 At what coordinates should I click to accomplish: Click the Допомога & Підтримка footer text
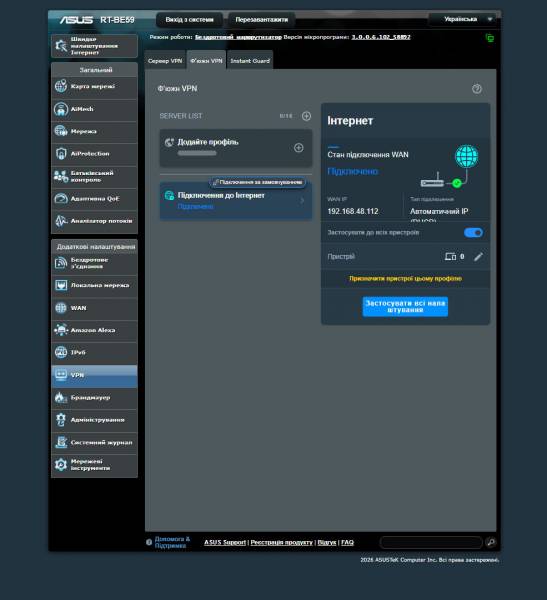[x=172, y=542]
